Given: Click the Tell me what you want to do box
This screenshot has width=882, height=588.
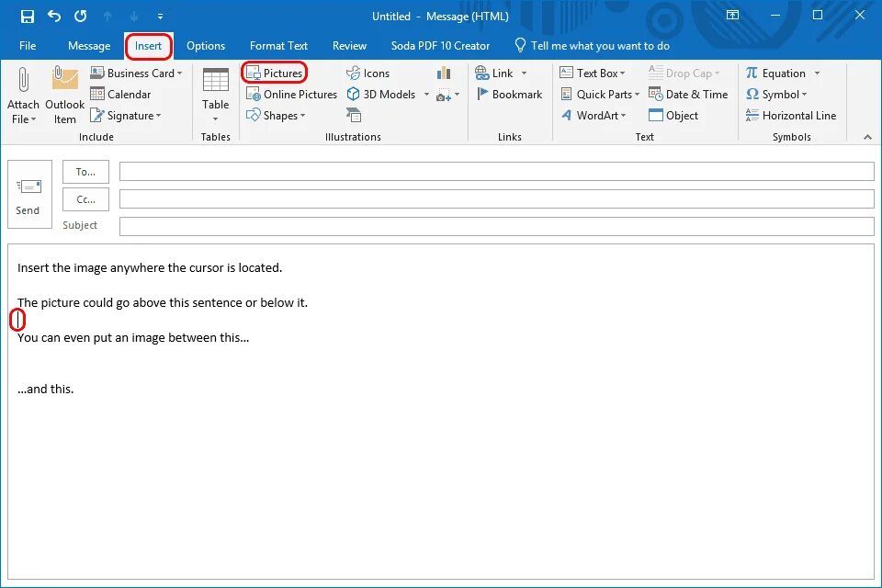Looking at the screenshot, I should tap(593, 46).
